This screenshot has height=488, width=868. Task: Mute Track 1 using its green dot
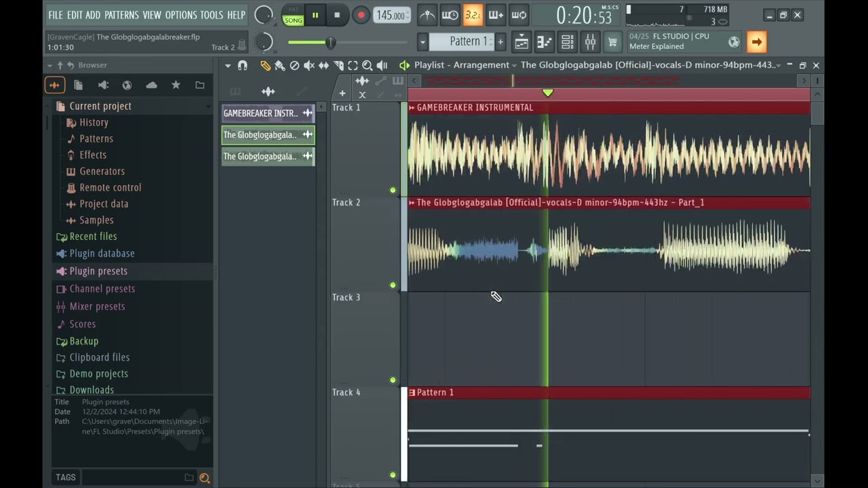393,190
